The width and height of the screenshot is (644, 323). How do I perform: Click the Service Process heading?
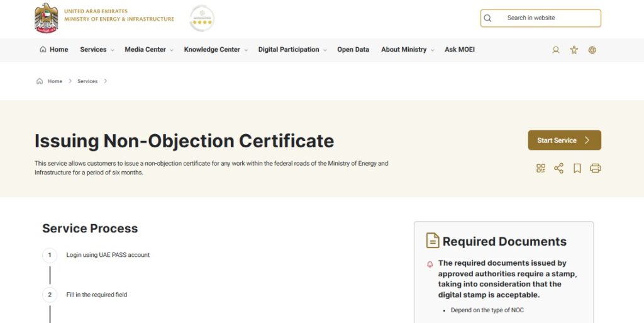(x=90, y=229)
